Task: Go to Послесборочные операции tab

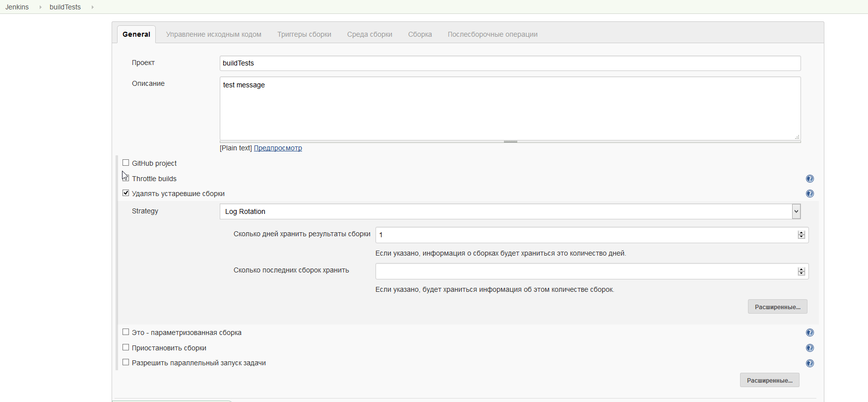Action: (492, 34)
